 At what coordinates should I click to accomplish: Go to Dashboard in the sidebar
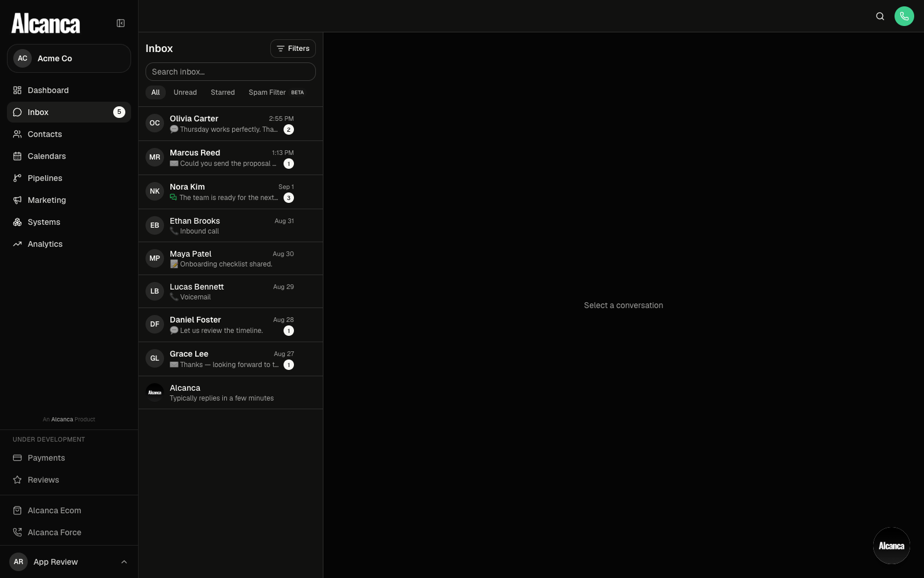[69, 90]
